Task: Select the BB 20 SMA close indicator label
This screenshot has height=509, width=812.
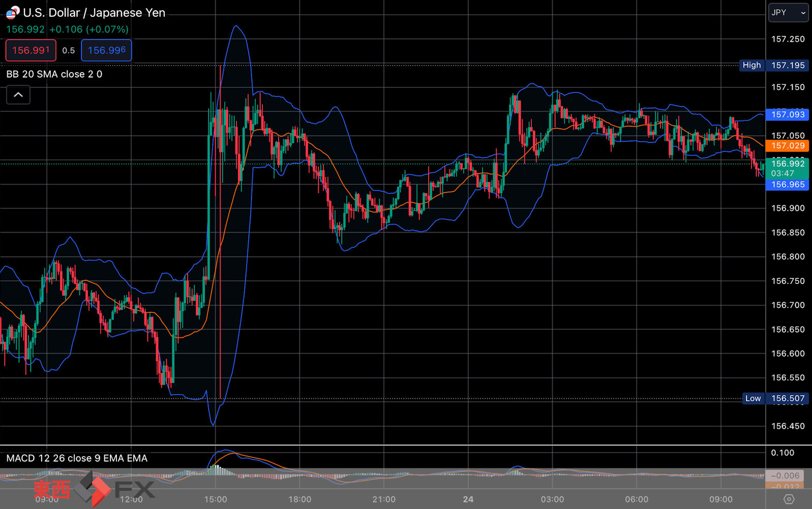Action: click(54, 74)
